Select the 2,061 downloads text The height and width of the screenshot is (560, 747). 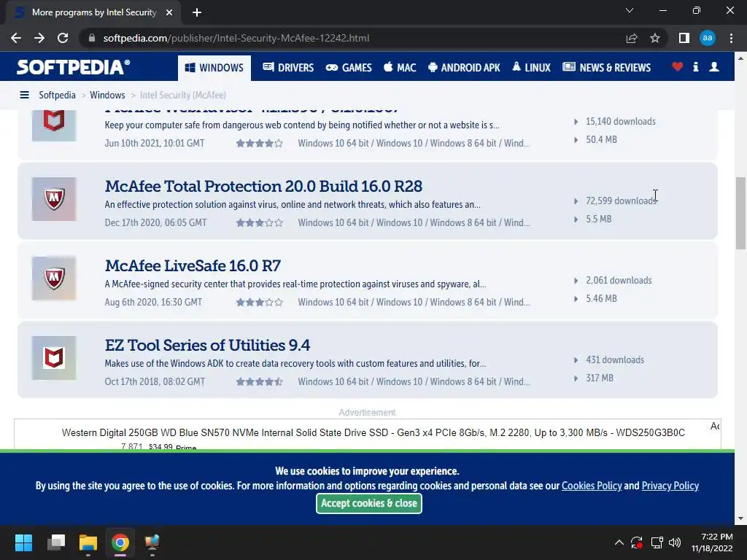[x=619, y=281]
